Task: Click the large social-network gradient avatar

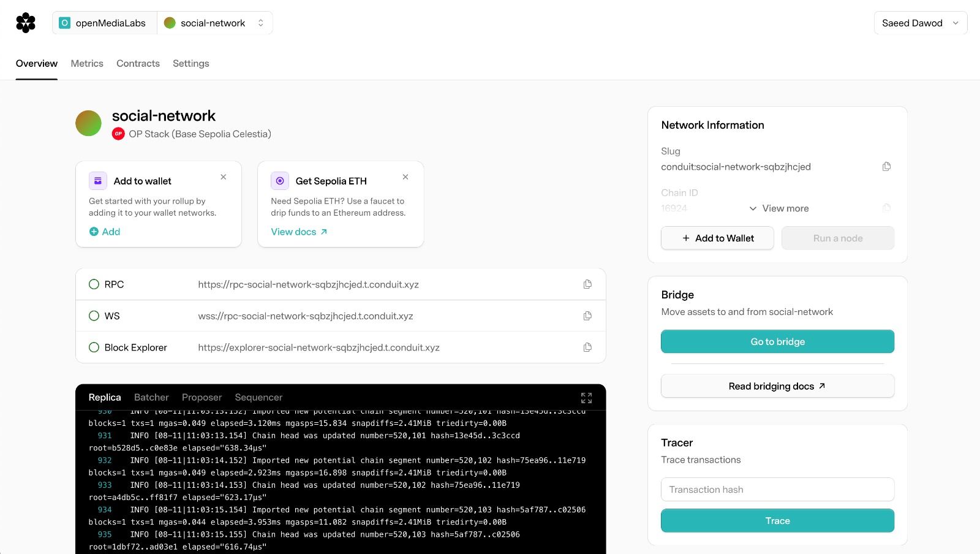Action: [x=88, y=123]
